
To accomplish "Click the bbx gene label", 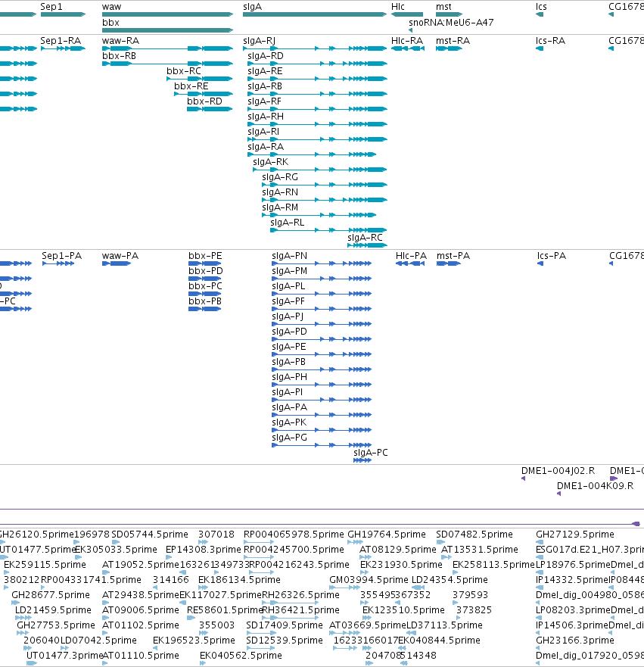I will [110, 23].
